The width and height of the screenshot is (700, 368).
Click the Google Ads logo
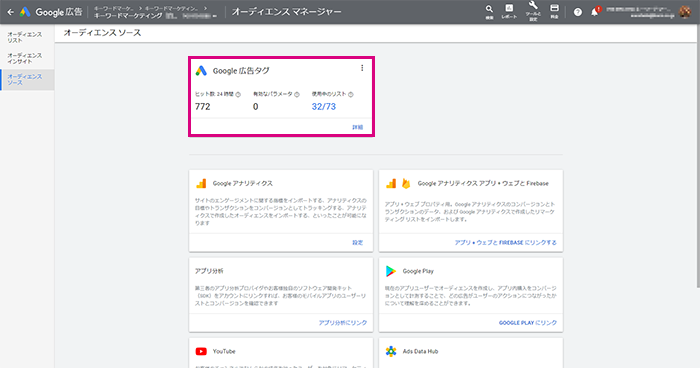point(25,12)
